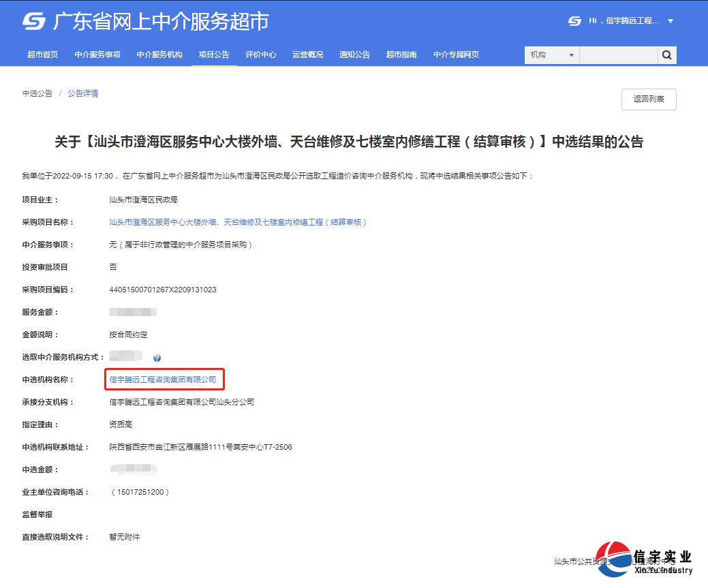Open the 中介专属网页 menu

456,55
